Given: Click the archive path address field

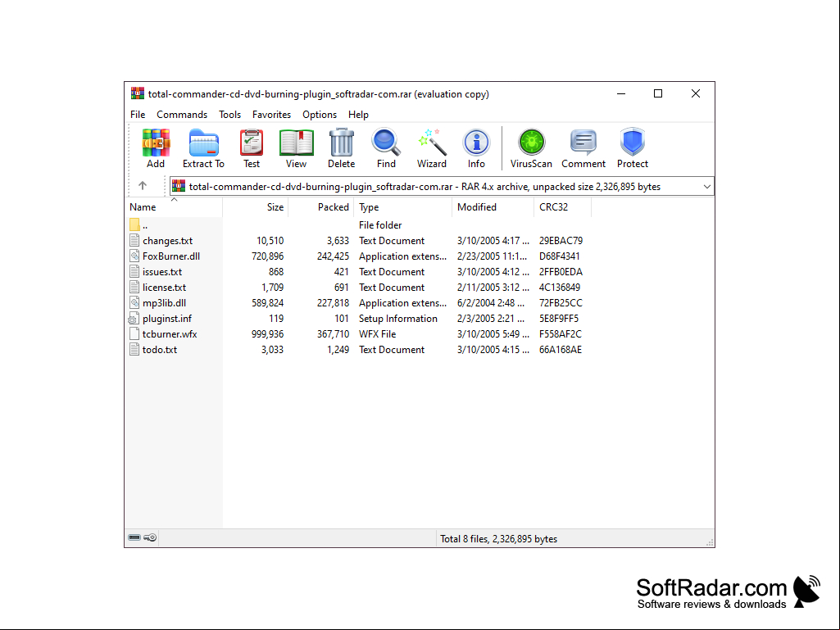Looking at the screenshot, I should click(442, 187).
